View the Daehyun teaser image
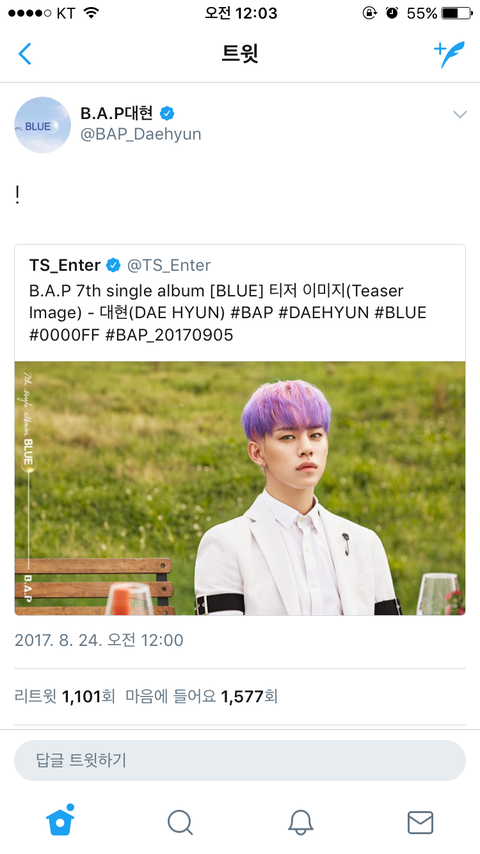Image resolution: width=480 pixels, height=854 pixels. [x=240, y=489]
